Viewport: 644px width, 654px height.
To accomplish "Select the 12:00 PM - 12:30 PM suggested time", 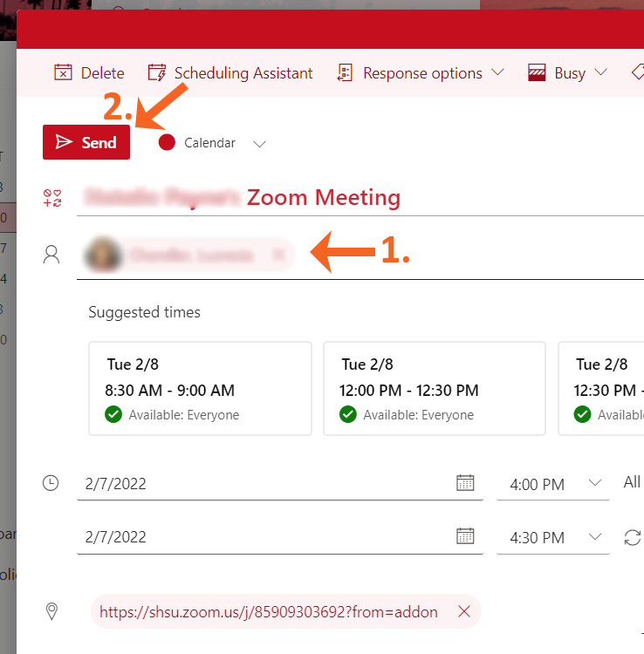I will coord(434,388).
